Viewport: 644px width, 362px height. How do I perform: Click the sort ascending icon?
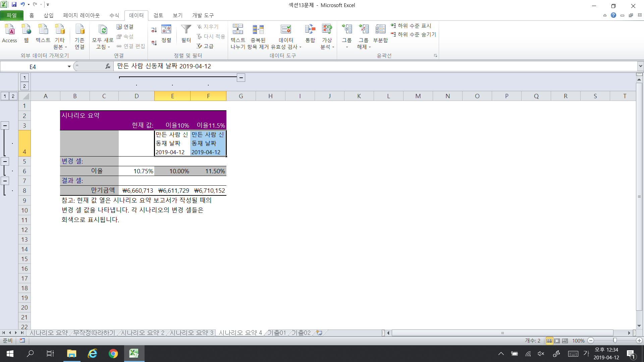click(154, 30)
